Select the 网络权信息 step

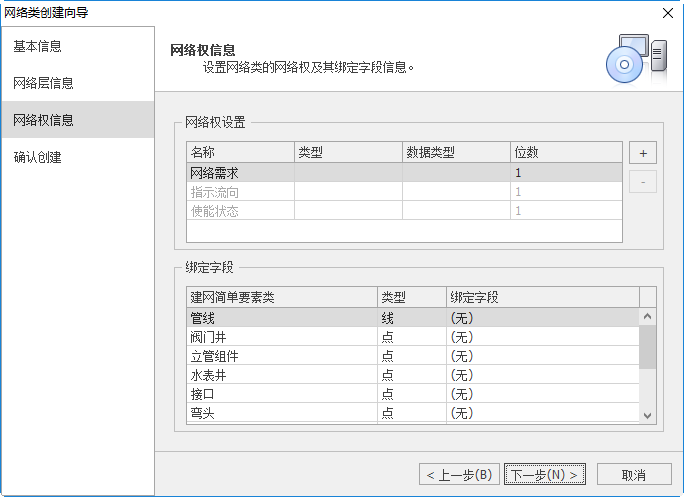[x=77, y=120]
